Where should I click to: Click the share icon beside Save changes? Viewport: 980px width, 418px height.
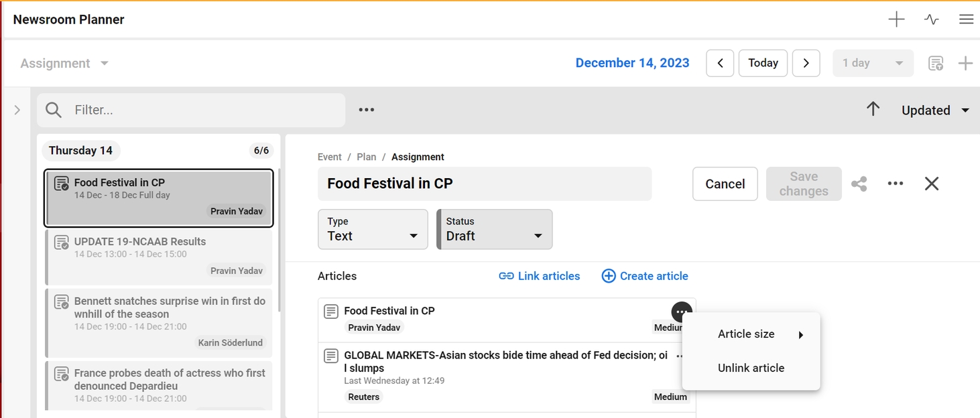859,184
